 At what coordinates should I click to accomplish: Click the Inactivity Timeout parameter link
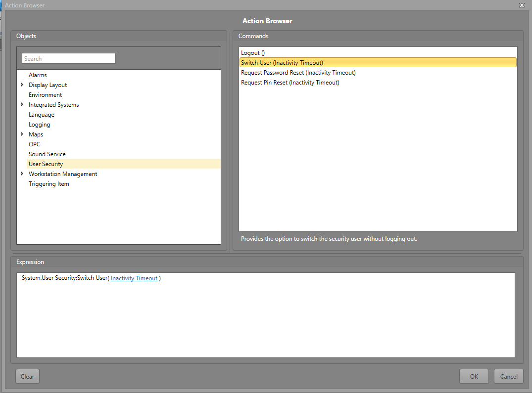click(134, 278)
